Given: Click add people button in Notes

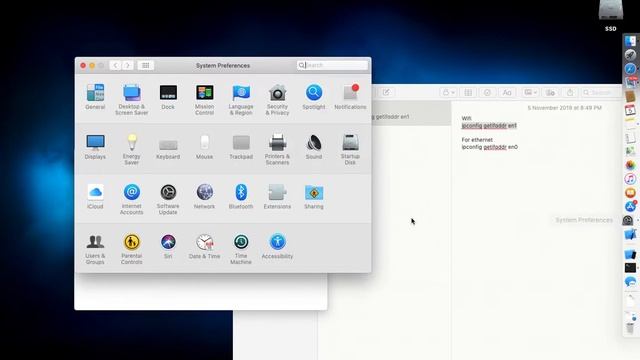Looking at the screenshot, I should (x=550, y=93).
